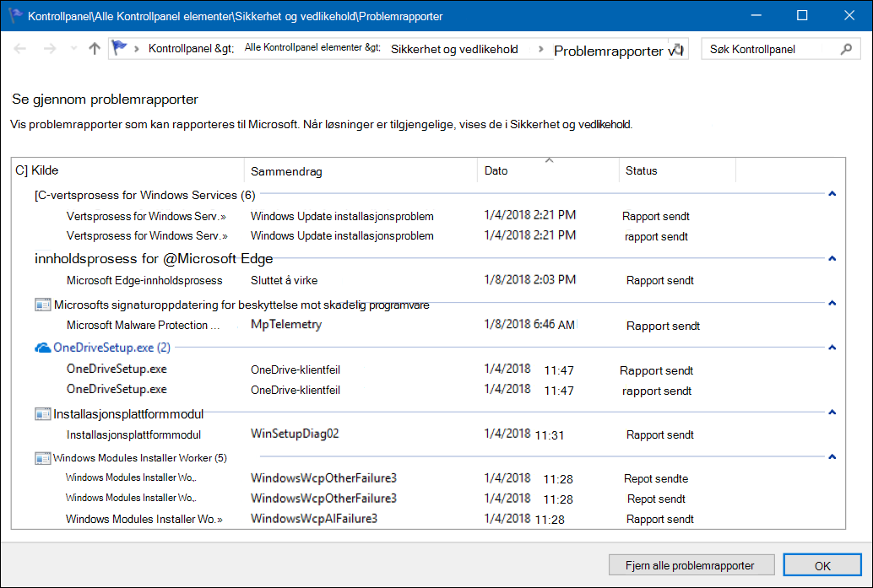Collapse the Installasjonsplattformmodul group chevron

[832, 413]
